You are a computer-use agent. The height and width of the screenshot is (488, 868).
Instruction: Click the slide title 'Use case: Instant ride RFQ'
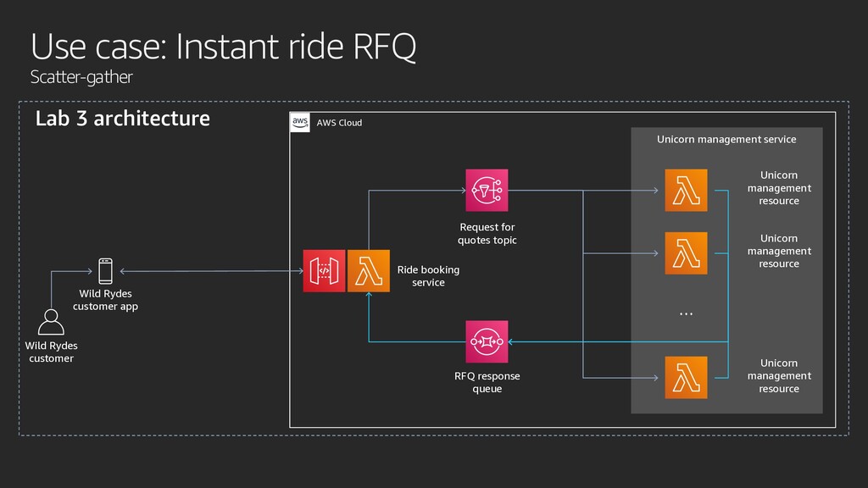coord(223,47)
